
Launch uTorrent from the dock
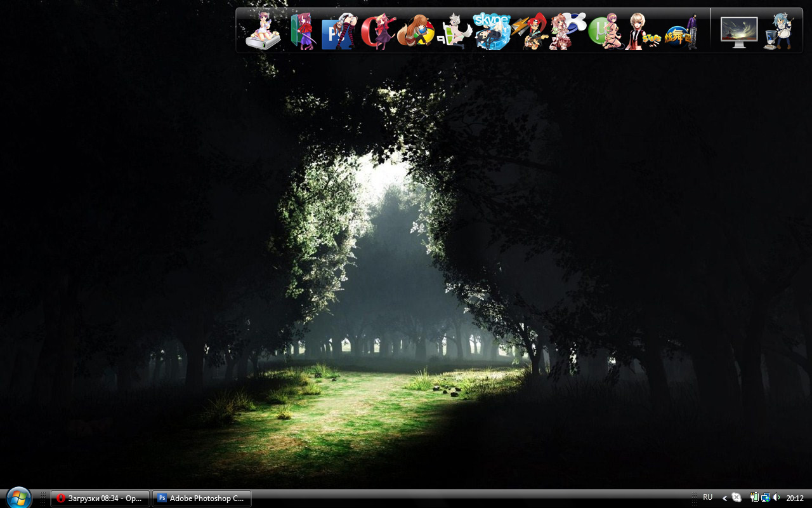point(605,31)
